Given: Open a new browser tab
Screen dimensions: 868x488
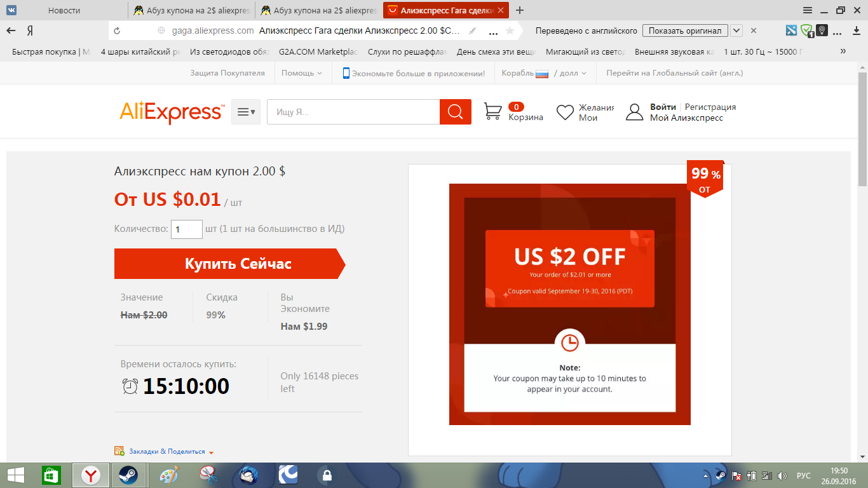Looking at the screenshot, I should (520, 10).
